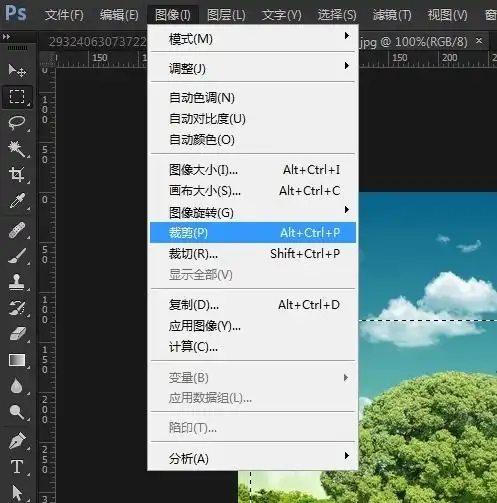The image size is (497, 503).
Task: Click the 变量(B) submenu entry
Action: coord(253,377)
